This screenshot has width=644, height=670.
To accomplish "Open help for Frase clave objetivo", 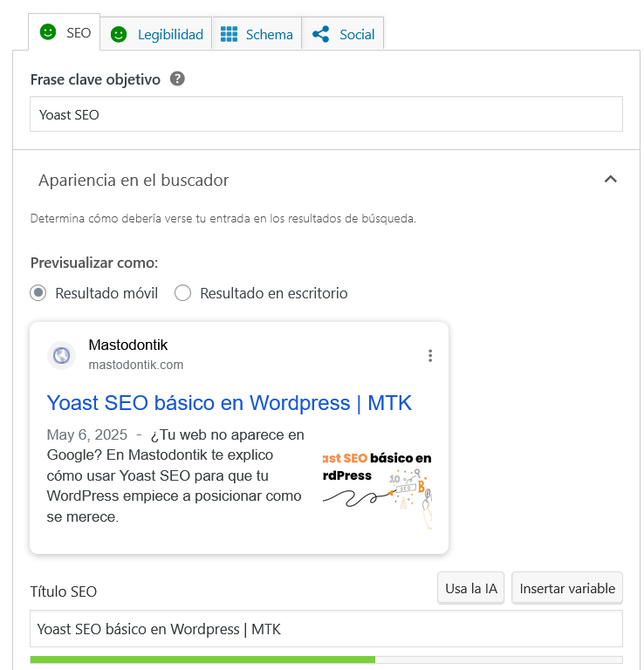I will pyautogui.click(x=177, y=79).
